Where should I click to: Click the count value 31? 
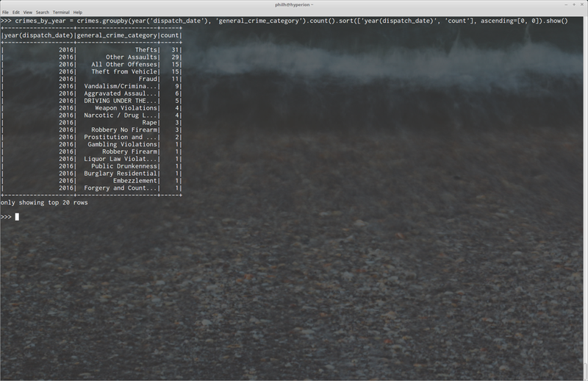pyautogui.click(x=175, y=50)
